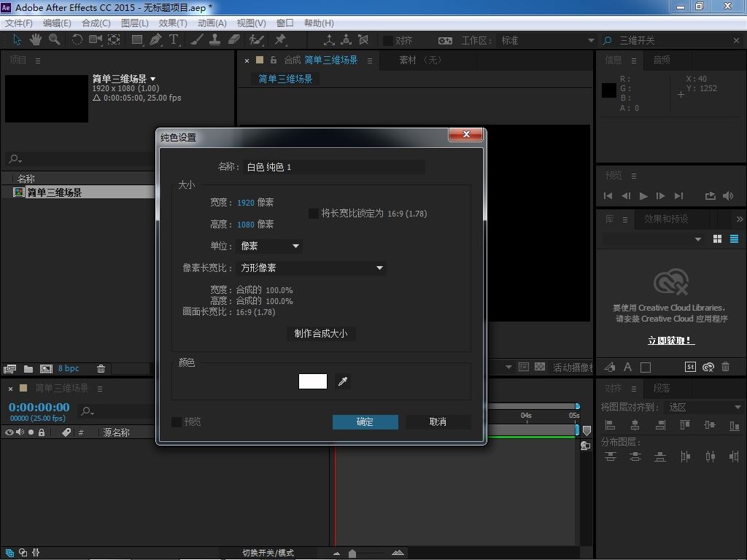Click the trash icon in Project panel
Image resolution: width=747 pixels, height=560 pixels.
pyautogui.click(x=101, y=368)
